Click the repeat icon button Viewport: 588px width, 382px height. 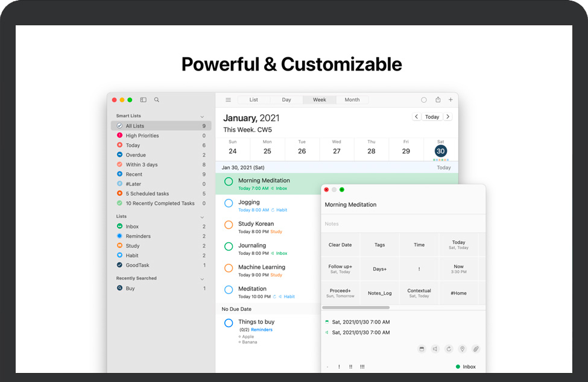coord(449,349)
